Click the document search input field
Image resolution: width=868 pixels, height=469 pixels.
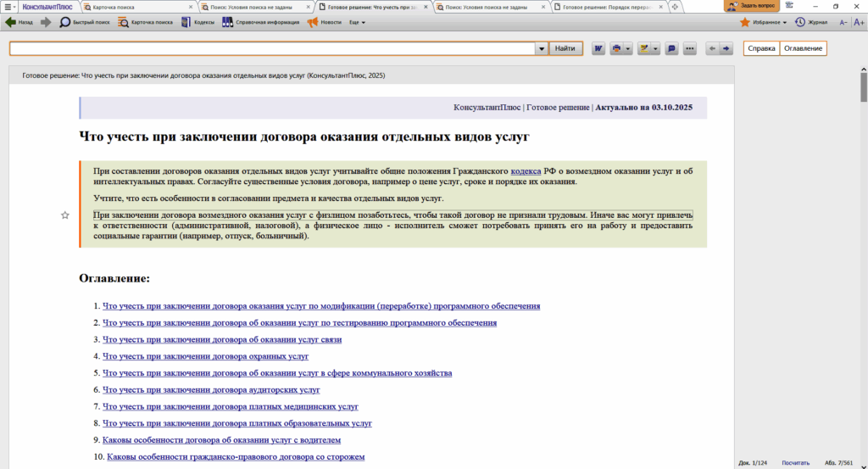tap(271, 49)
